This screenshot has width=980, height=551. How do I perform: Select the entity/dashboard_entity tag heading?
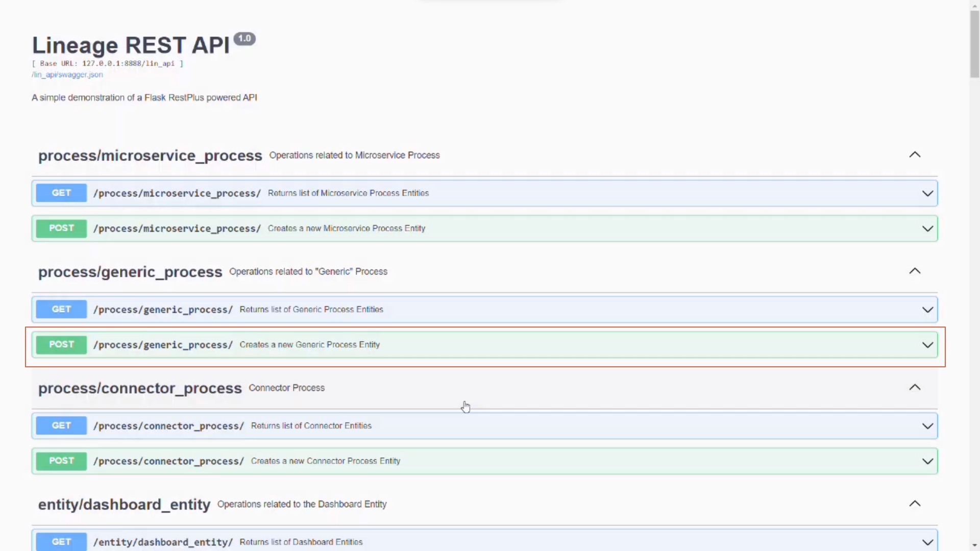(x=124, y=505)
